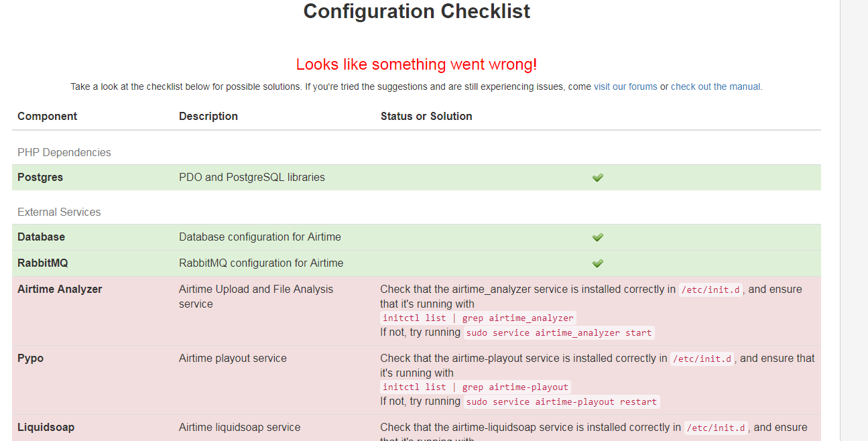Viewport: 868px width, 441px height.
Task: Click the 'Component' column header
Action: click(47, 116)
